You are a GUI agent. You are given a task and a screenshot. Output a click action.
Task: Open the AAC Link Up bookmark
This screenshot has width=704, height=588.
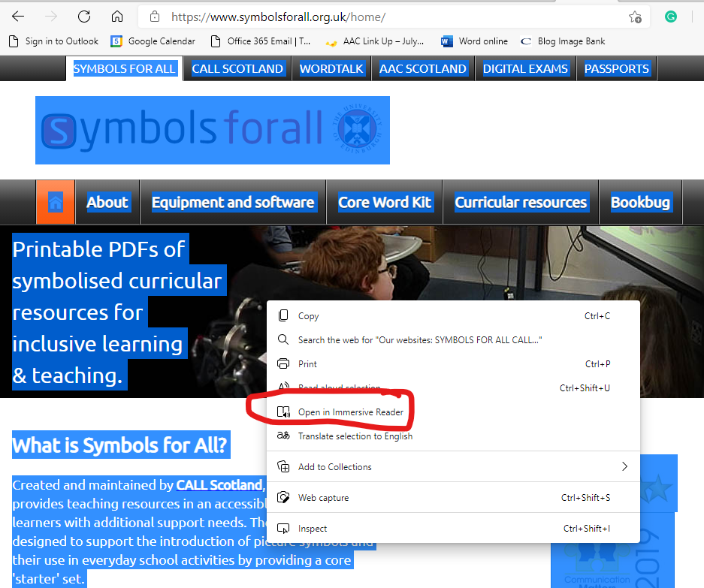click(x=375, y=41)
